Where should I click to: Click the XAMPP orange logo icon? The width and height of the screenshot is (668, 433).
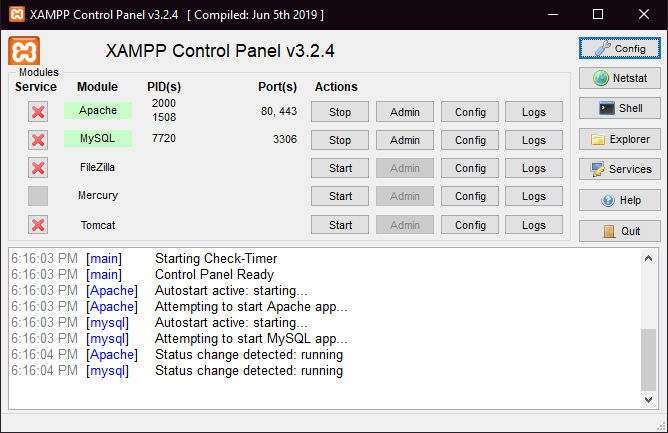[24, 51]
